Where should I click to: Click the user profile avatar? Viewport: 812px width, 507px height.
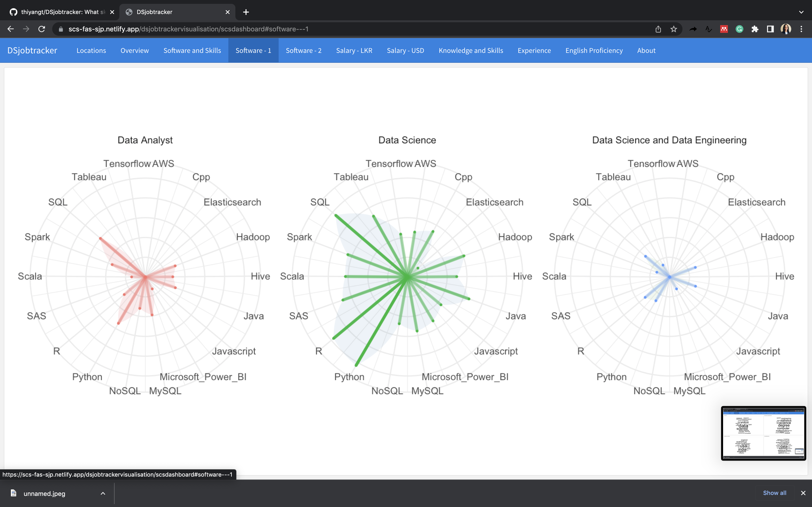tap(785, 29)
